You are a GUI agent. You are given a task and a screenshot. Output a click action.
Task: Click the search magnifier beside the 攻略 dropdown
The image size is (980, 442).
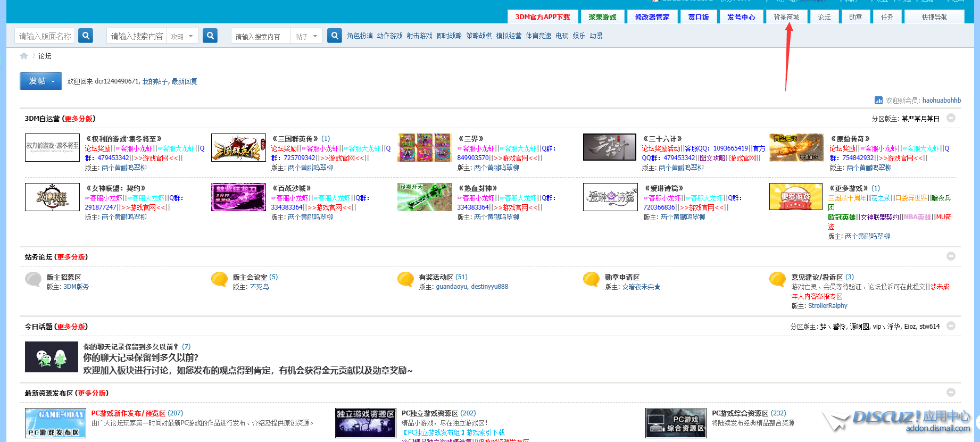tap(210, 36)
